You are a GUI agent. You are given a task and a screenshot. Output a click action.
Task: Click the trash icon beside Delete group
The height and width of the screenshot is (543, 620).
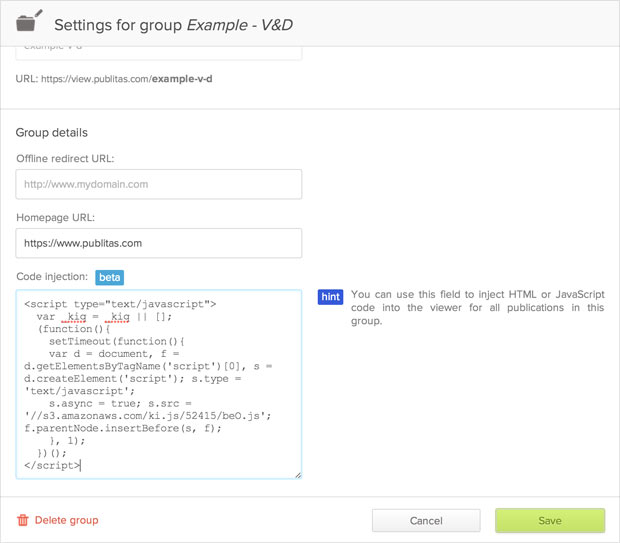point(23,520)
